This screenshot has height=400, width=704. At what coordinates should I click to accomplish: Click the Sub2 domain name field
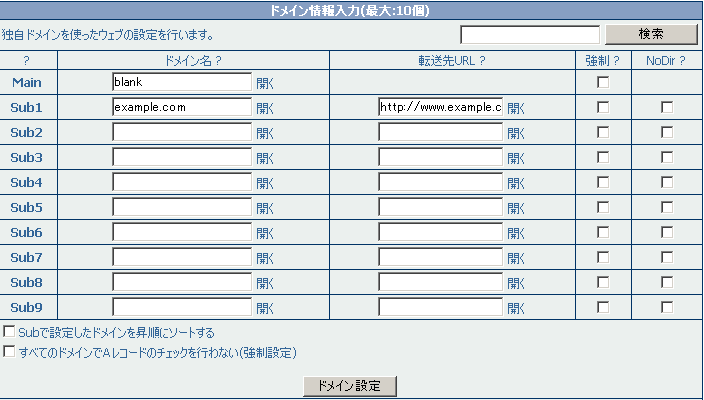coord(182,132)
